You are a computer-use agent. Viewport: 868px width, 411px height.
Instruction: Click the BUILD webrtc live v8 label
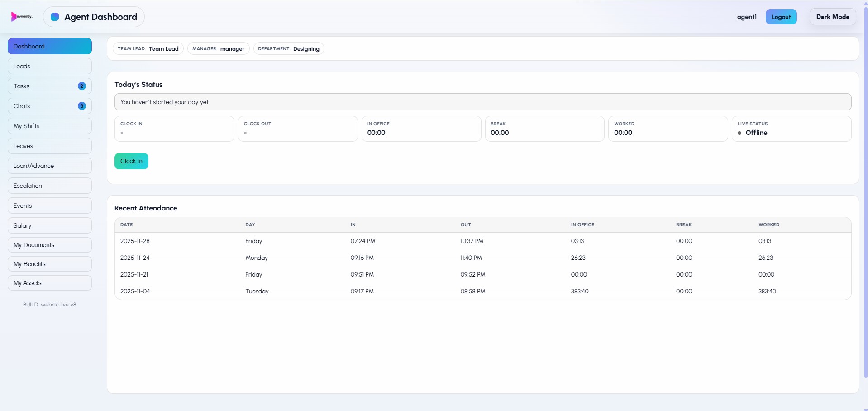49,305
